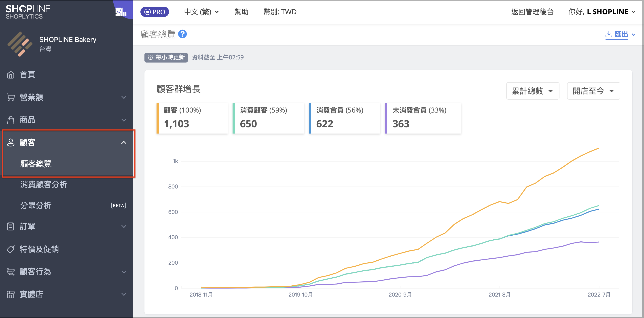Click the 幫助 help link
Viewport: 644px width, 318px height.
241,12
